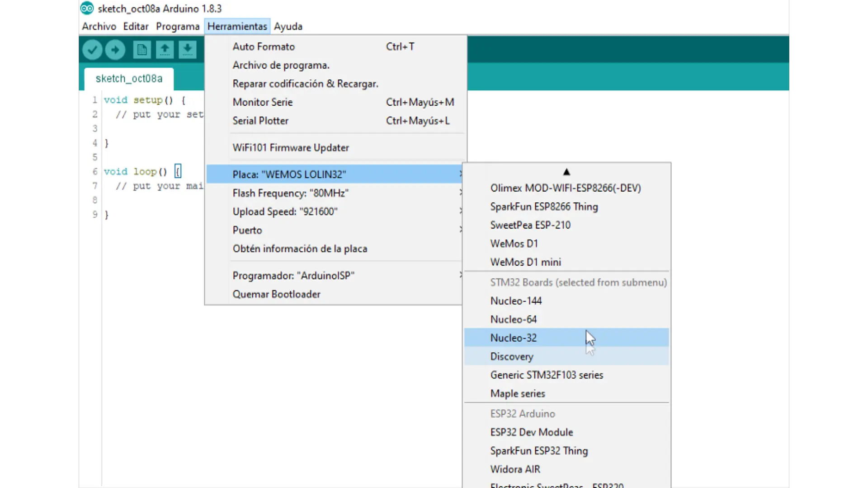
Task: Click line number 9 in gutter
Action: [95, 214]
